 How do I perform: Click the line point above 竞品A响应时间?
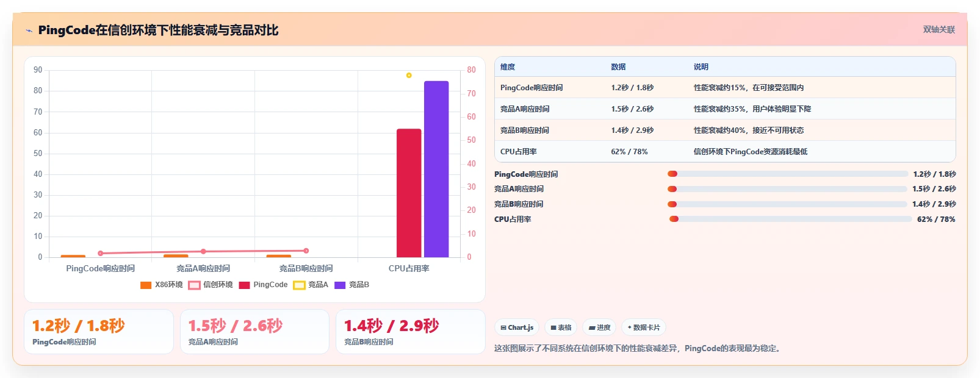[203, 251]
